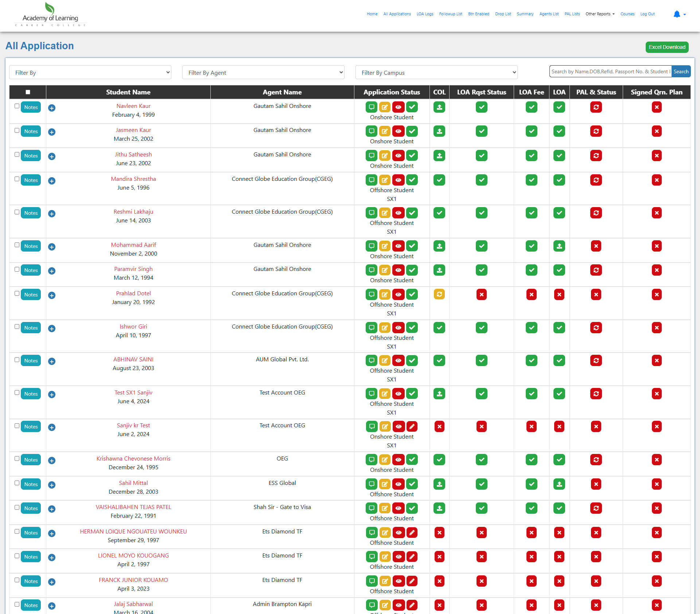
Task: Click the PAL refresh icon for Reshmi Lakhaju
Action: click(x=596, y=213)
